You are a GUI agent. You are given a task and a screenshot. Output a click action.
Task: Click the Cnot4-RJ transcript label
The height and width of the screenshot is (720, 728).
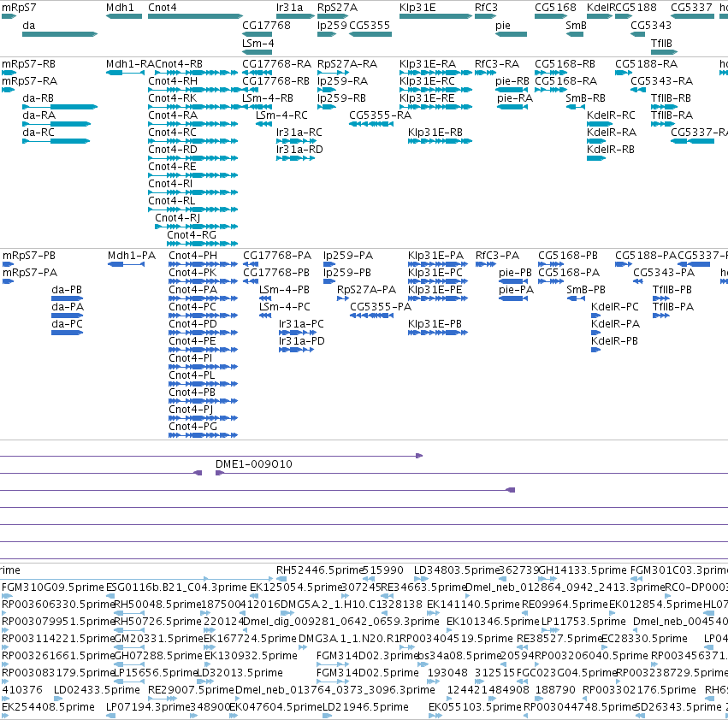point(178,218)
